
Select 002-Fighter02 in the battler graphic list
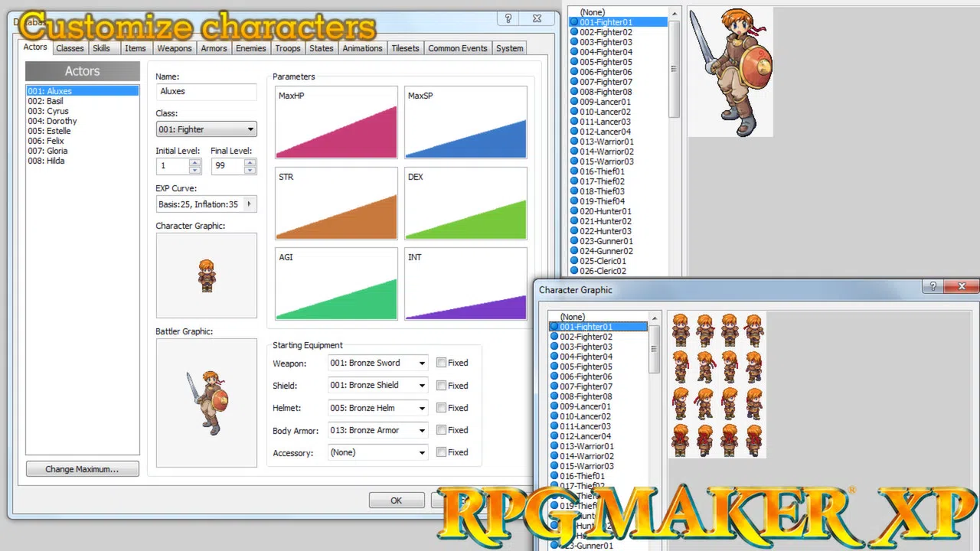click(606, 32)
